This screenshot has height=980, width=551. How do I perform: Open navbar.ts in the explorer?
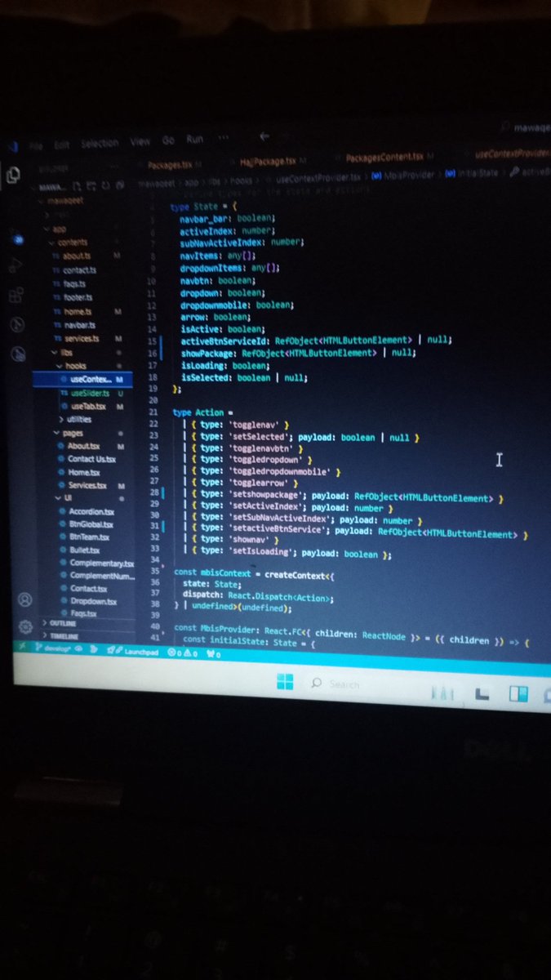(x=80, y=325)
